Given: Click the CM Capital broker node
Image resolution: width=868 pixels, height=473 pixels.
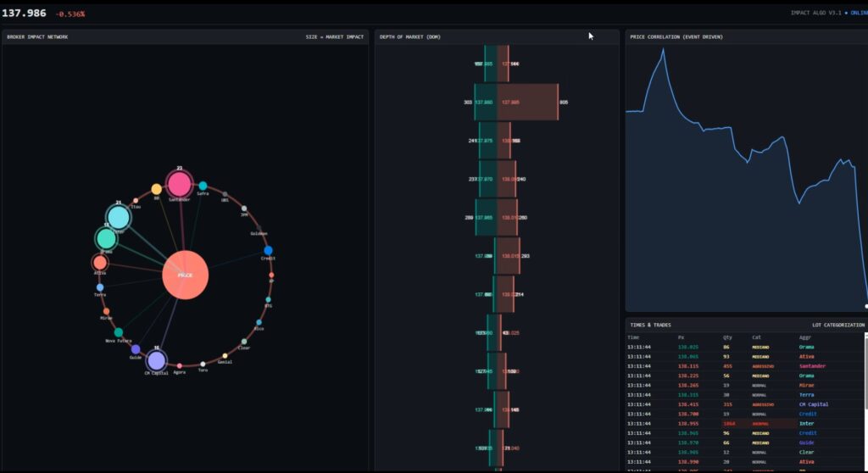Looking at the screenshot, I should point(156,360).
